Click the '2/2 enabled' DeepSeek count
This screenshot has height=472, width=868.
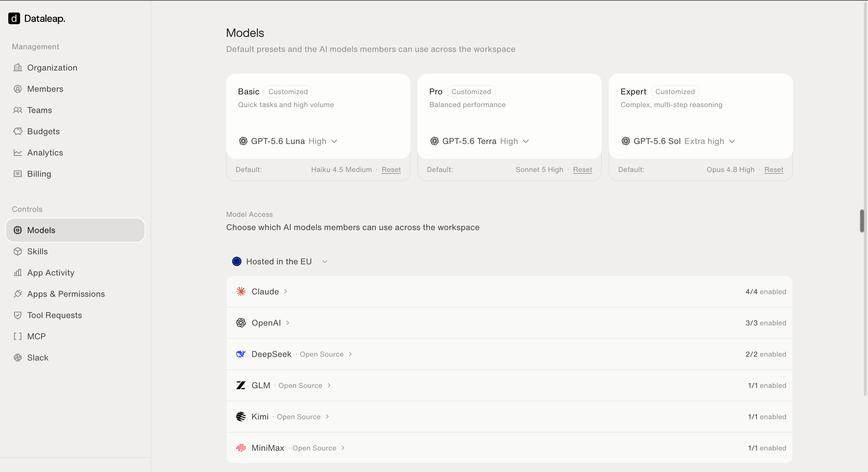pyautogui.click(x=766, y=354)
